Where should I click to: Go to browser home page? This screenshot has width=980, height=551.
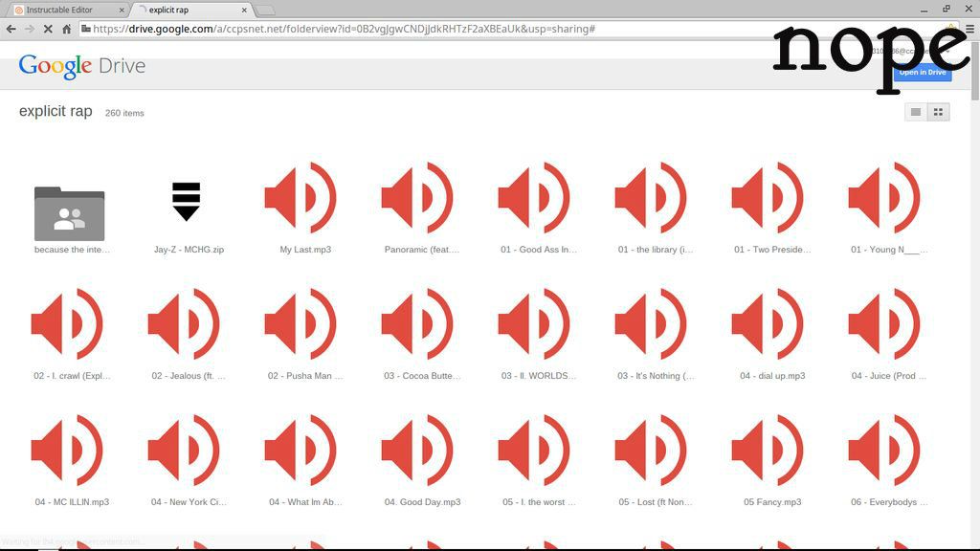pyautogui.click(x=66, y=29)
